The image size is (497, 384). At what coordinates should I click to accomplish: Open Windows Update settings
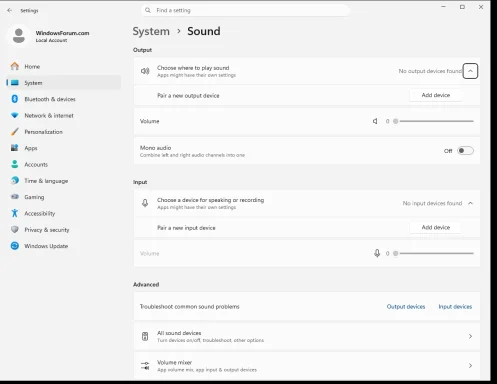[x=63, y=246]
